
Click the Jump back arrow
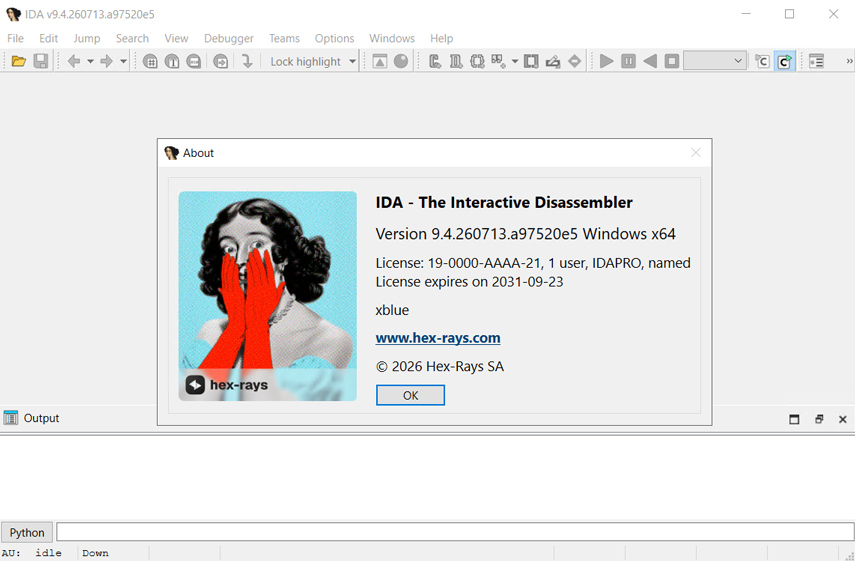(x=74, y=61)
